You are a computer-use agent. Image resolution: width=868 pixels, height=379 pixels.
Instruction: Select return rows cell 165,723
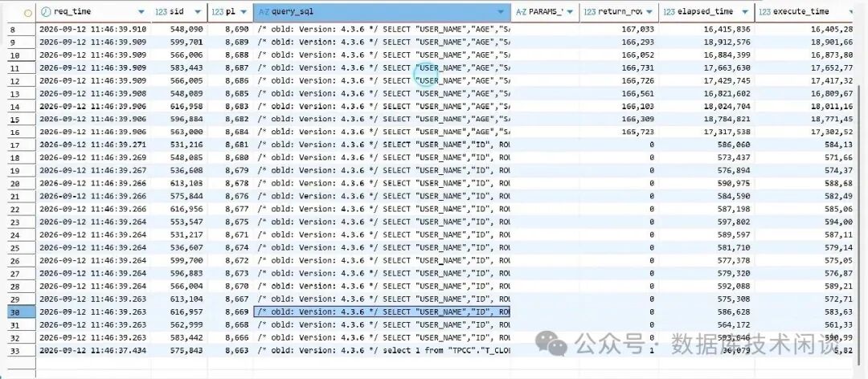coord(619,132)
